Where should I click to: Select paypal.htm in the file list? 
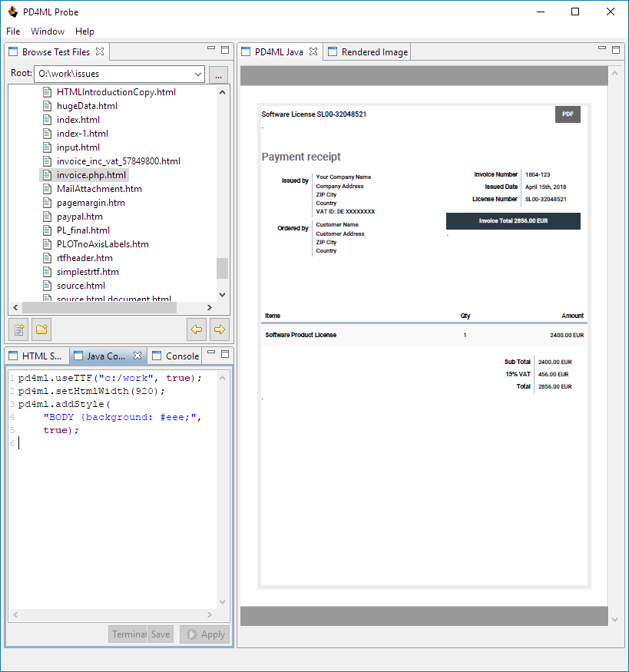[79, 217]
